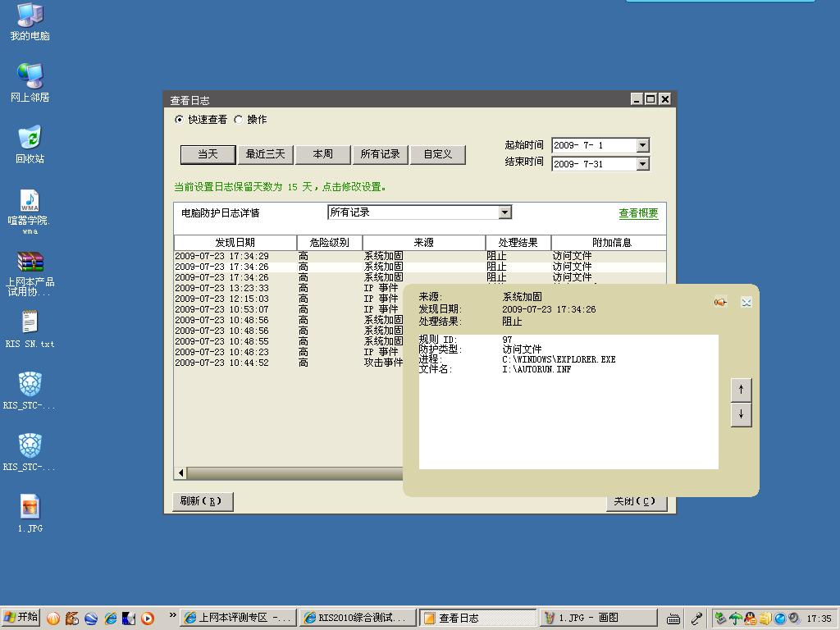Expand the 结束时间 date dropdown
Image resolution: width=840 pixels, height=630 pixels.
[642, 164]
